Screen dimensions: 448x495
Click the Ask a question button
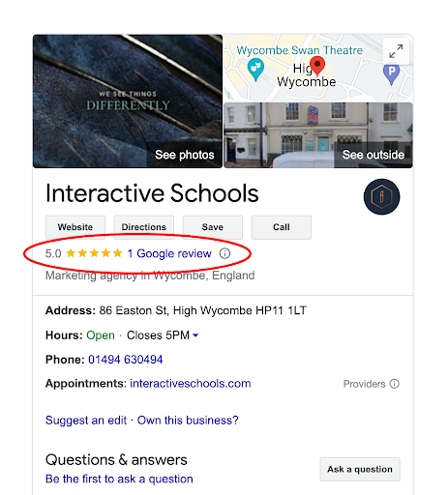(360, 469)
